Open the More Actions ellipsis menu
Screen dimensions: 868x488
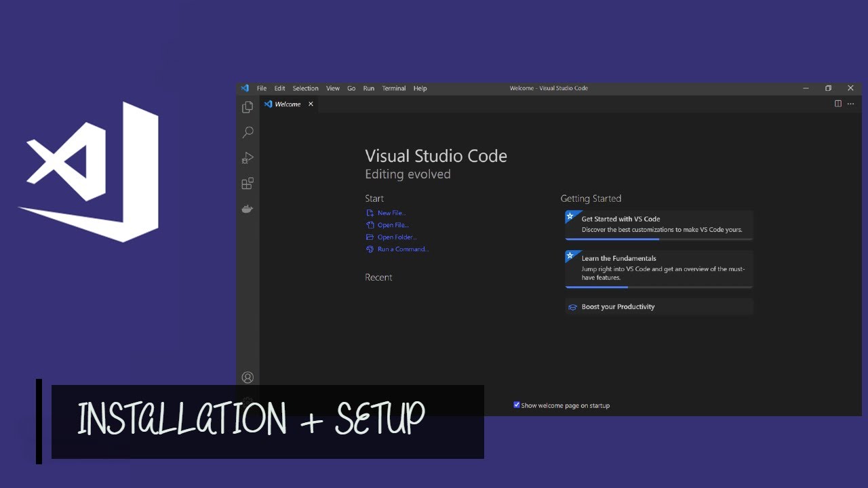[x=851, y=104]
